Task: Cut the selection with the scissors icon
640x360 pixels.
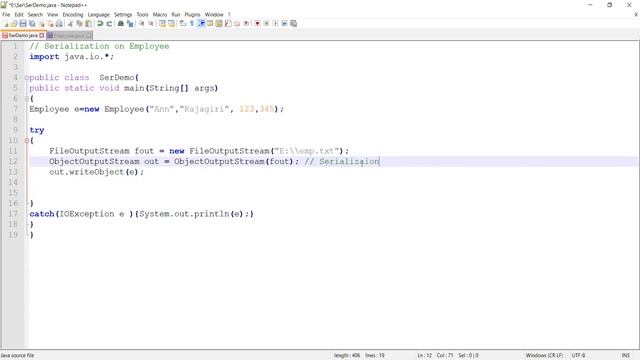Action: pyautogui.click(x=69, y=24)
